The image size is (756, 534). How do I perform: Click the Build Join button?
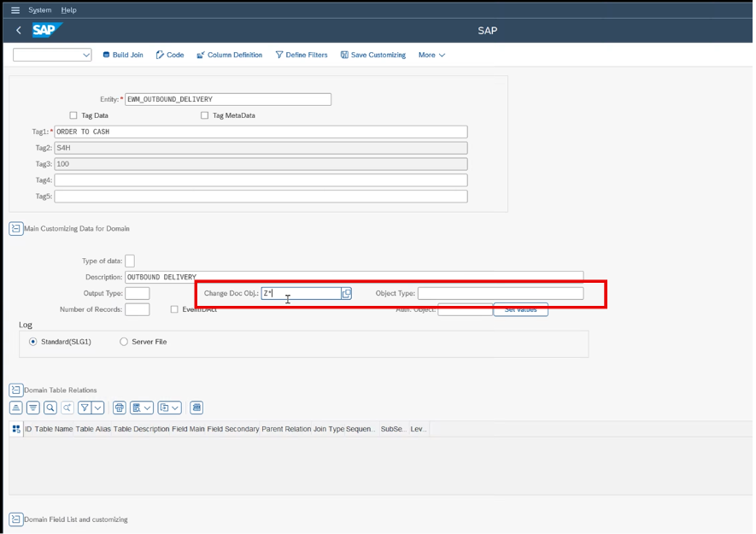pyautogui.click(x=123, y=55)
